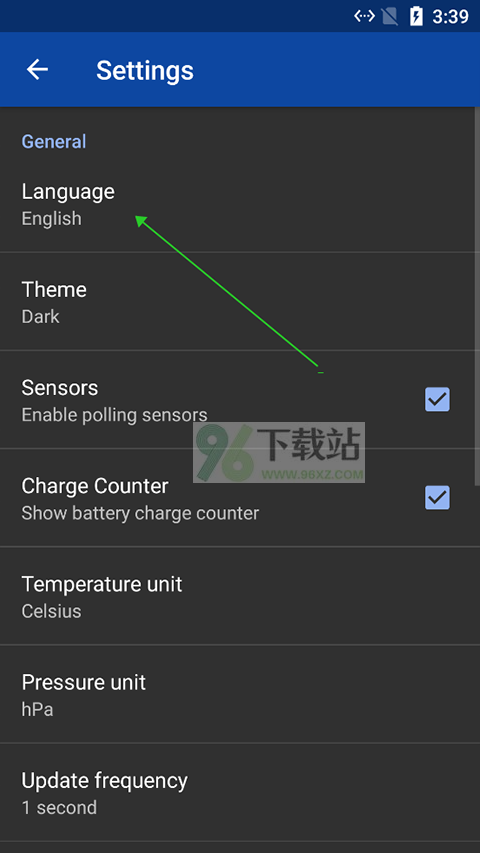Image resolution: width=480 pixels, height=853 pixels.
Task: Tap the 3:39 clock in status bar
Action: (x=451, y=17)
